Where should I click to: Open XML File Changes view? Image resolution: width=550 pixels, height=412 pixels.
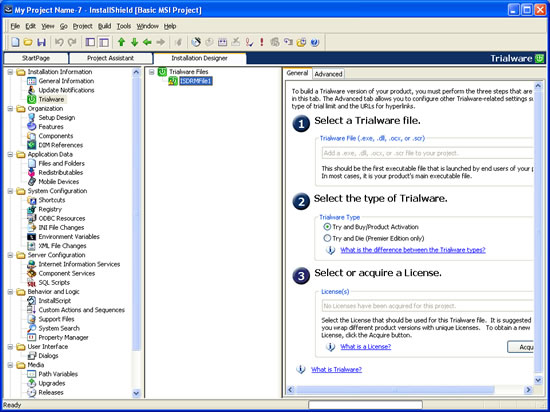click(62, 246)
